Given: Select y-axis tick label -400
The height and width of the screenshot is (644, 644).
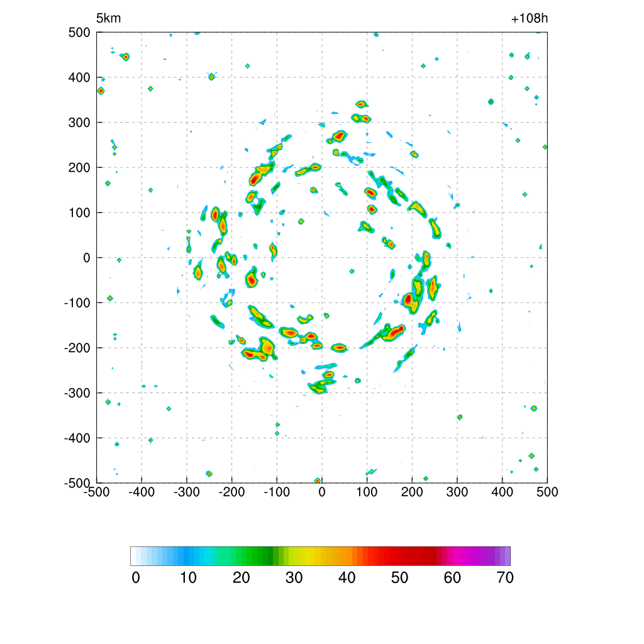Looking at the screenshot, I should point(77,438).
